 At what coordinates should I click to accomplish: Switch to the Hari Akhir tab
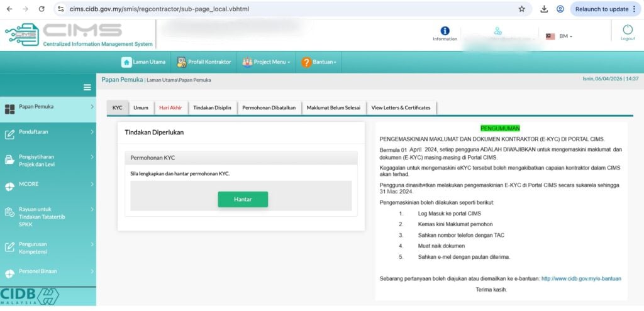click(x=170, y=108)
